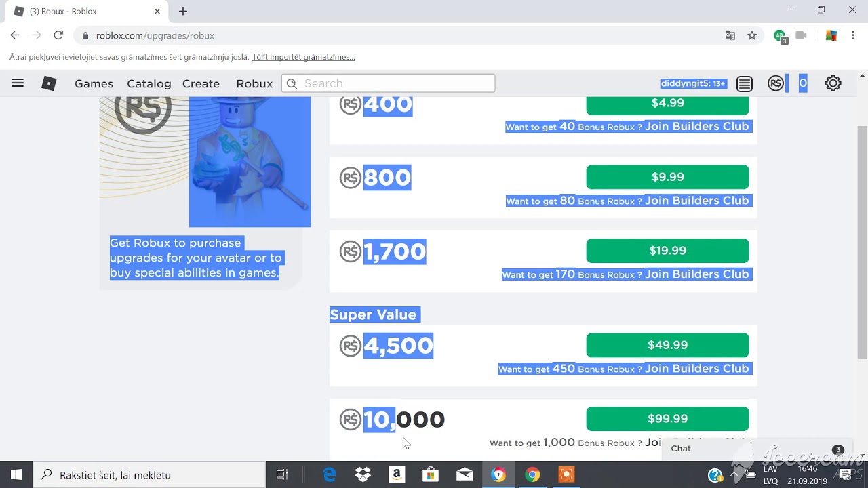The image size is (868, 488).
Task: Open Chrome's three-dot menu
Action: click(x=853, y=35)
